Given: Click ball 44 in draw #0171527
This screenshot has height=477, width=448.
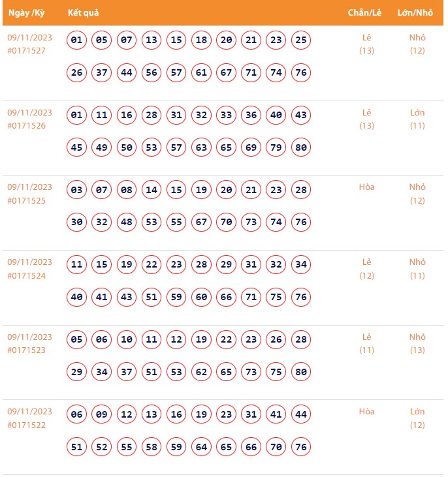Looking at the screenshot, I should [127, 72].
